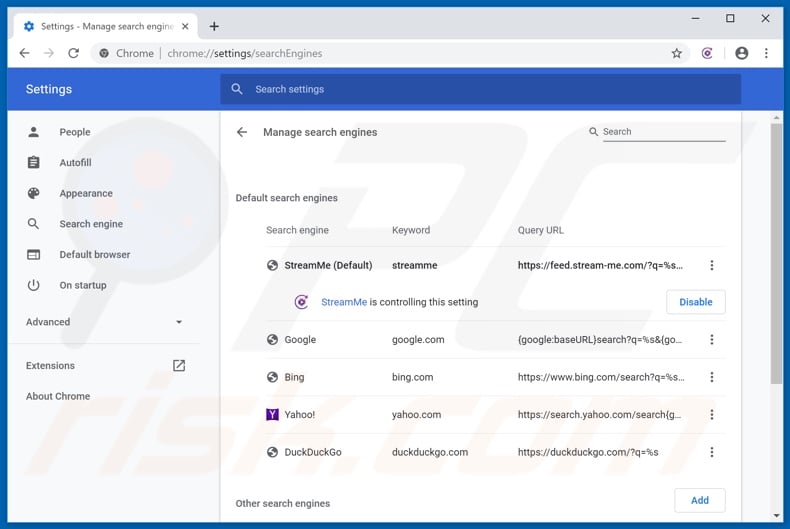Screen dimensions: 790x529
Task: Click the browser forward arrow
Action: coord(49,53)
